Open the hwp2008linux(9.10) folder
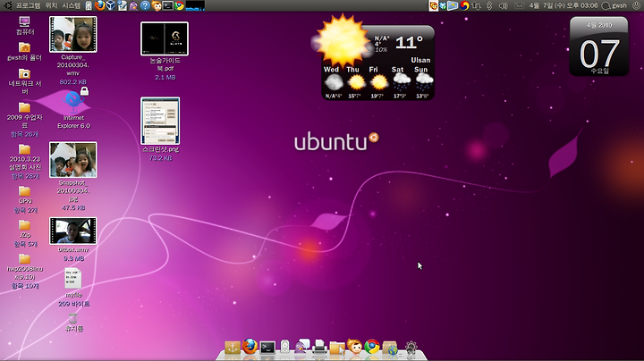 [x=25, y=271]
